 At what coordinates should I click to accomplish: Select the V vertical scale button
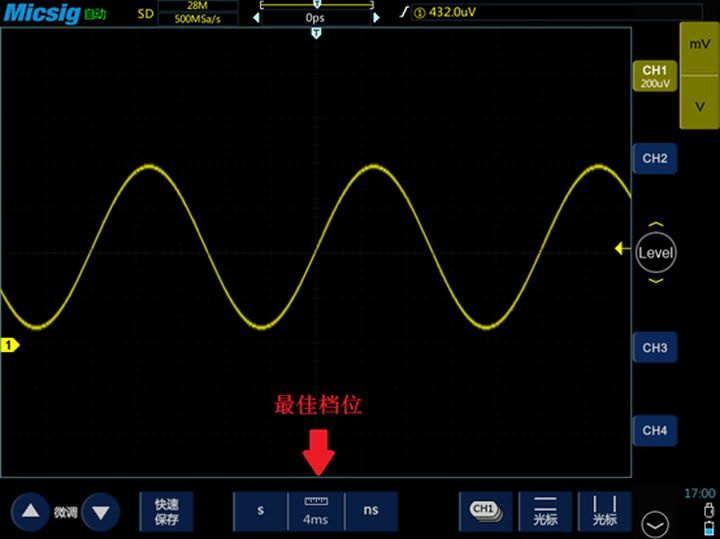(699, 102)
